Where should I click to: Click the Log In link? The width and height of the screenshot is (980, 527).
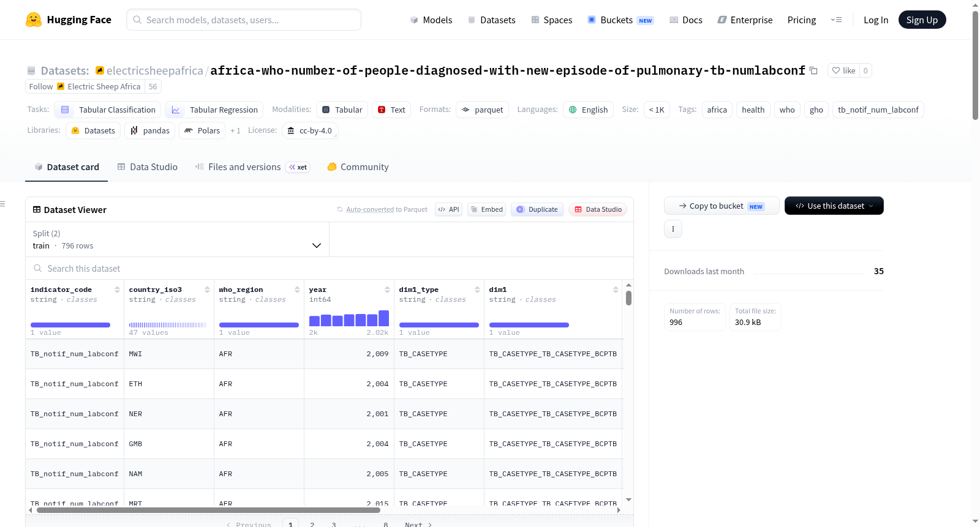(876, 20)
